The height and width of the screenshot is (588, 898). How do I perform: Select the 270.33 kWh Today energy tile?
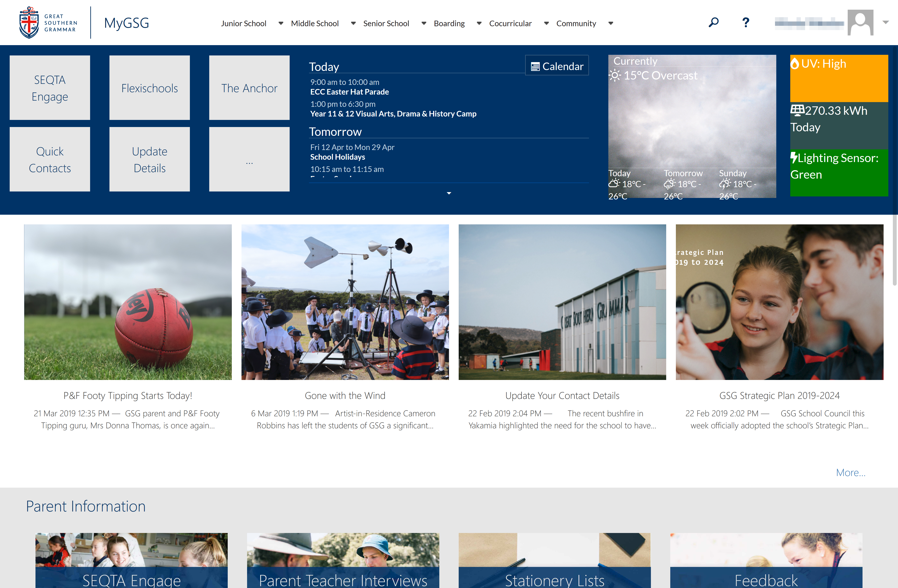[x=839, y=126]
